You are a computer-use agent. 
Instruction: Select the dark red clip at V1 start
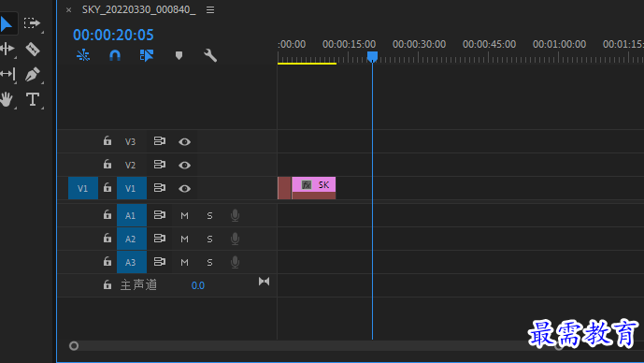pyautogui.click(x=284, y=188)
